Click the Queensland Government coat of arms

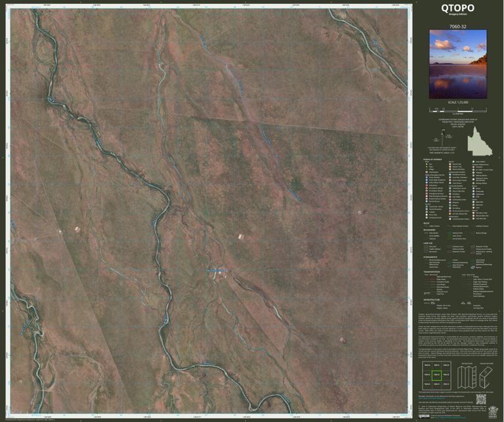coord(492,411)
